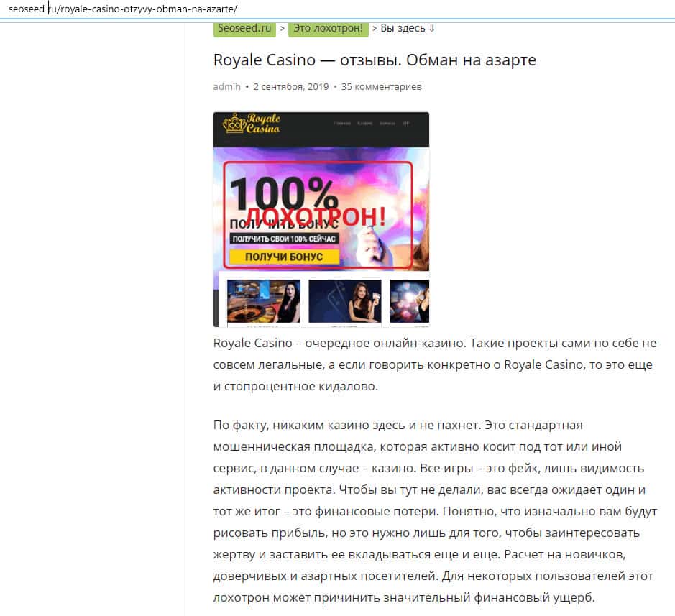Click the nav menu in Royale Casino screenshot header

pos(371,124)
